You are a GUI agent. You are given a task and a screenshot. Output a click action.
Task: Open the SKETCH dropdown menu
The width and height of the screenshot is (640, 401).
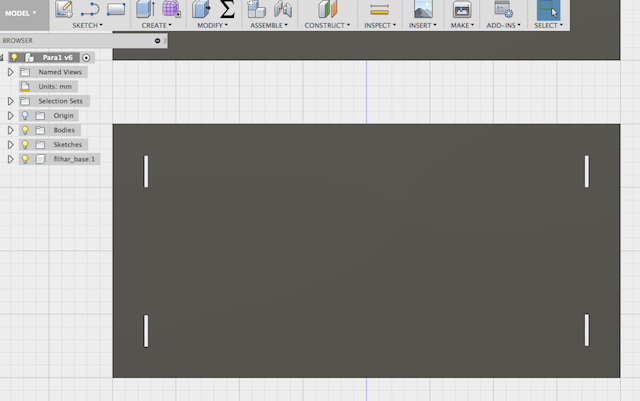pos(87,25)
